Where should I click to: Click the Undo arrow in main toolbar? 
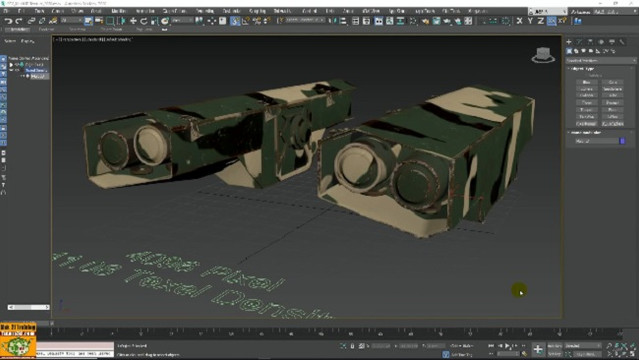8,21
